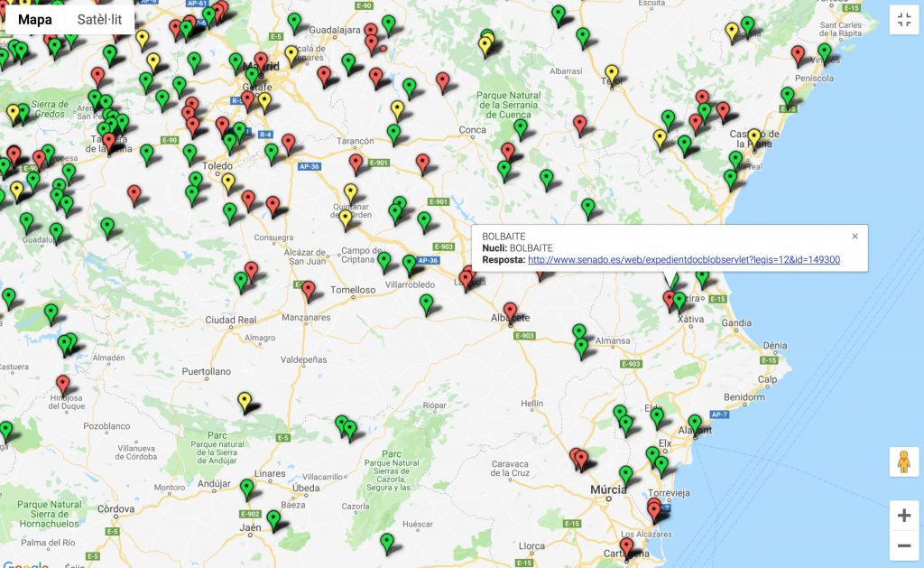Zoom in on the map
924x568 pixels.
903,516
